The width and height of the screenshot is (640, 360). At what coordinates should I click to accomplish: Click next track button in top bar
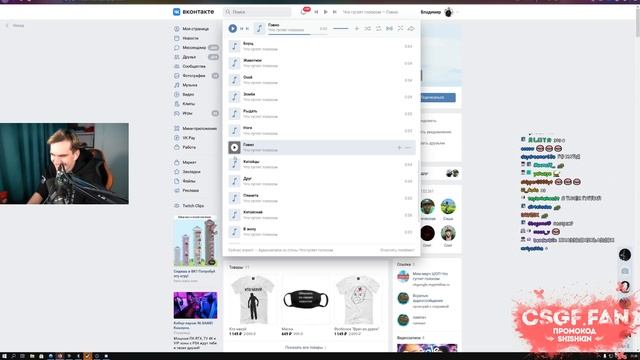coord(335,12)
